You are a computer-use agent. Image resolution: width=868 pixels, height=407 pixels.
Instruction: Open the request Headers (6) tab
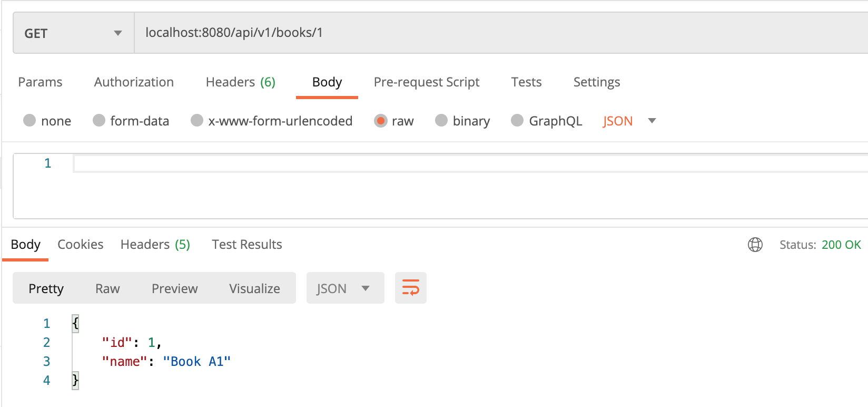[x=240, y=82]
